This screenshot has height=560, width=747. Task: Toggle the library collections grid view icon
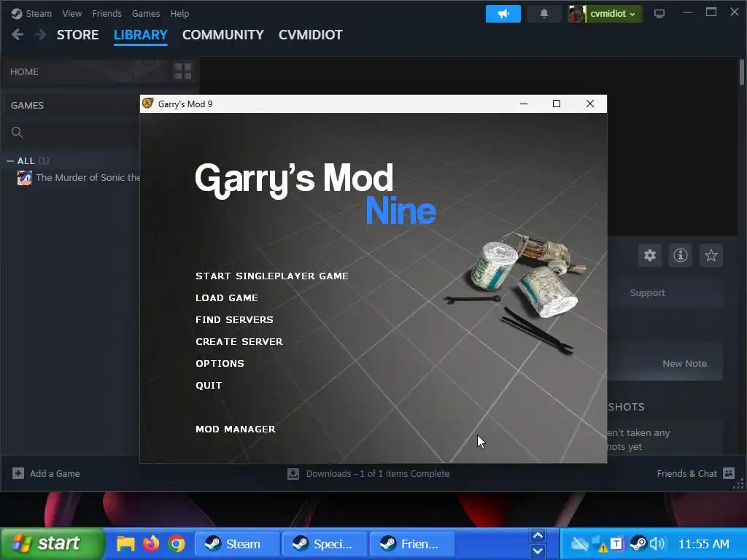coord(182,71)
